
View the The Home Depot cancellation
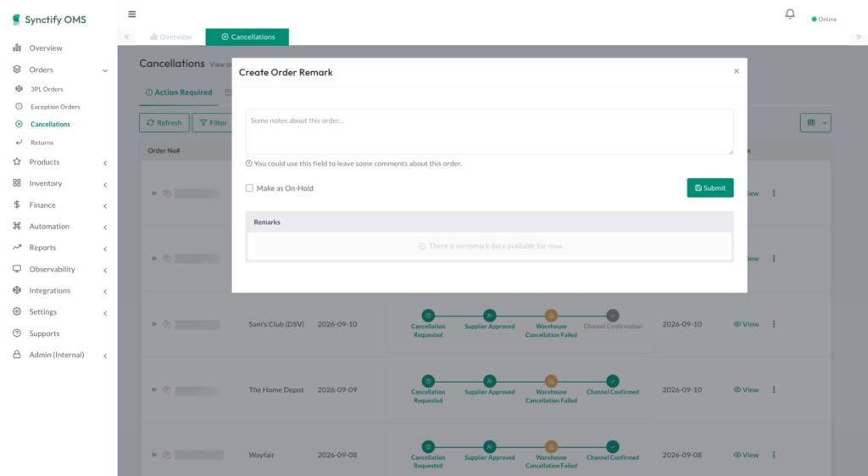(746, 389)
